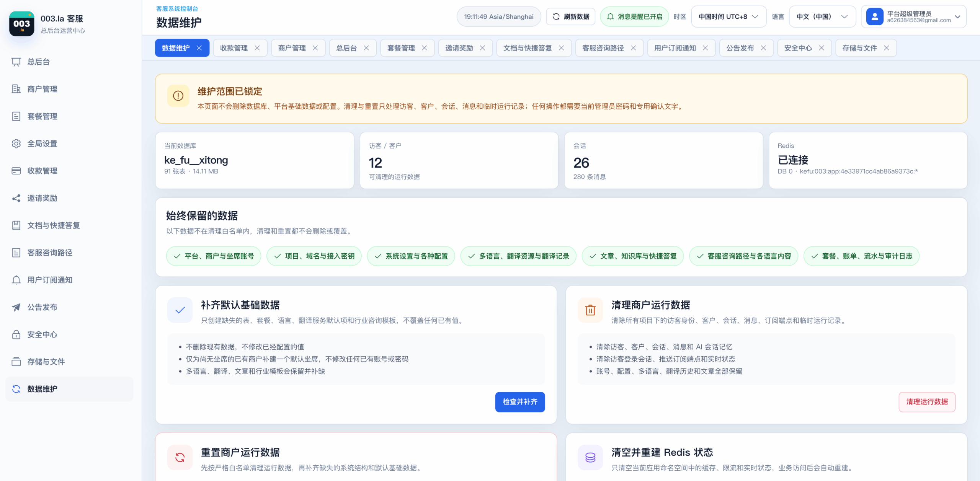Viewport: 980px width, 481px height.
Task: Open 全局设置 in the sidebar
Action: coord(69,143)
